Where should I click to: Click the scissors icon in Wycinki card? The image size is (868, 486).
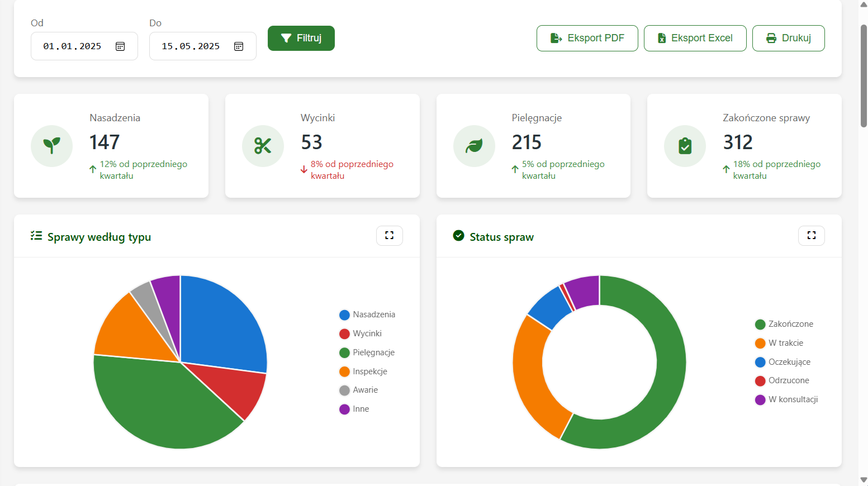(x=263, y=146)
